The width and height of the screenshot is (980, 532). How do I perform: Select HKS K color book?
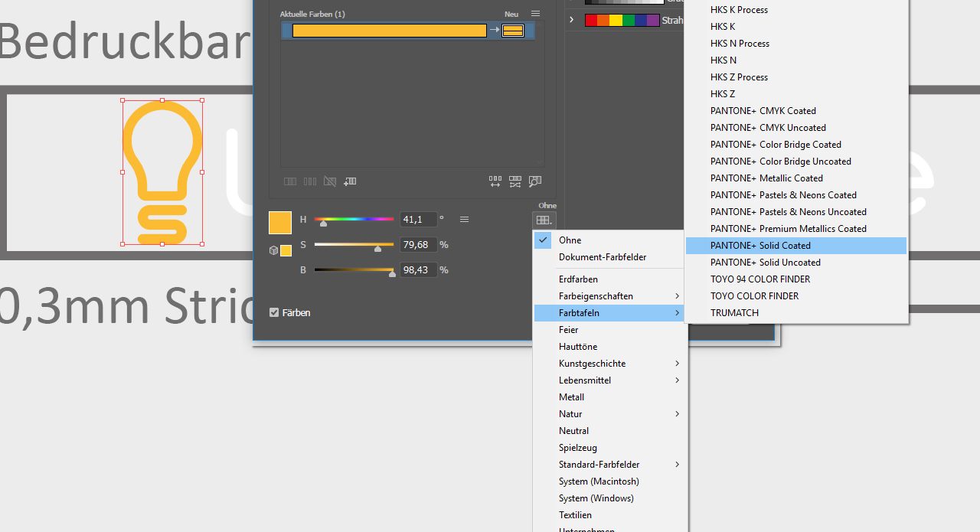tap(796, 27)
